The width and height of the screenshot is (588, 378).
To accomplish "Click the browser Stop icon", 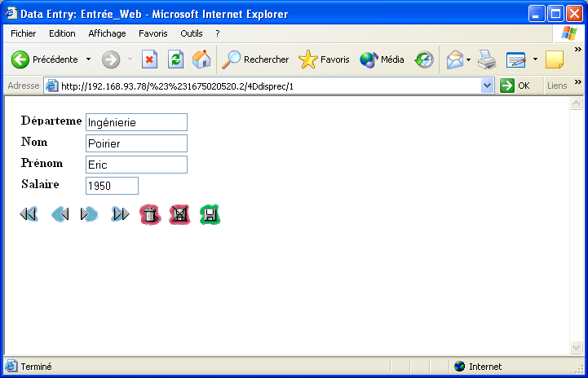I will point(149,59).
